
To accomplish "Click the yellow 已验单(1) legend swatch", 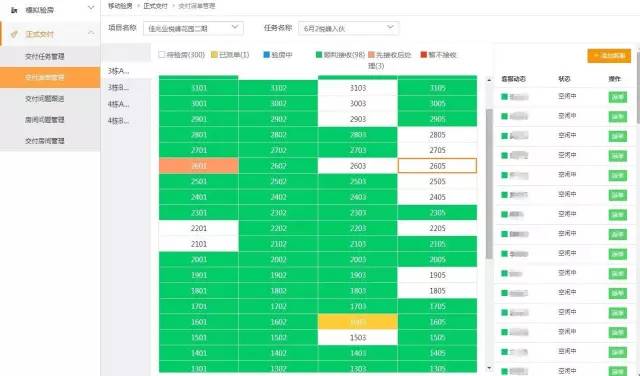I will [214, 54].
